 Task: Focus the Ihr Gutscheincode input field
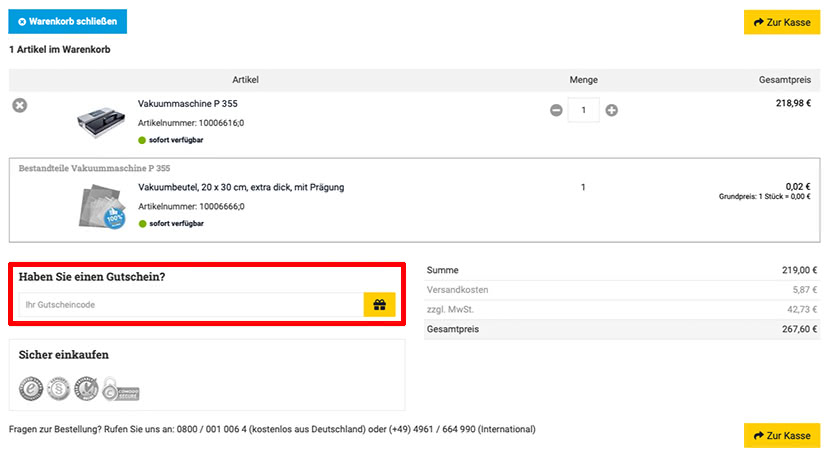(x=191, y=305)
